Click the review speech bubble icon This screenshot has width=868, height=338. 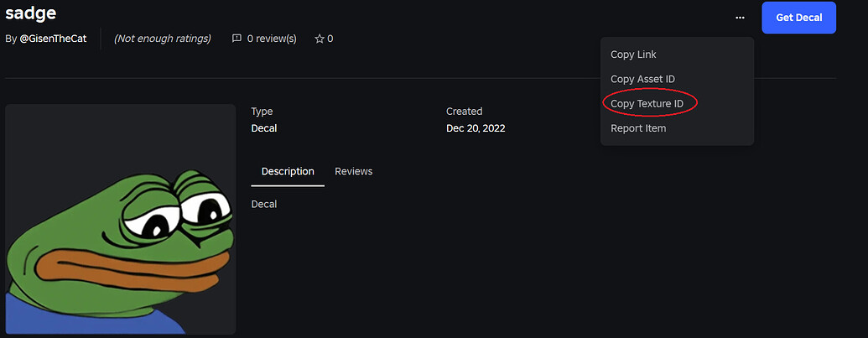(236, 39)
